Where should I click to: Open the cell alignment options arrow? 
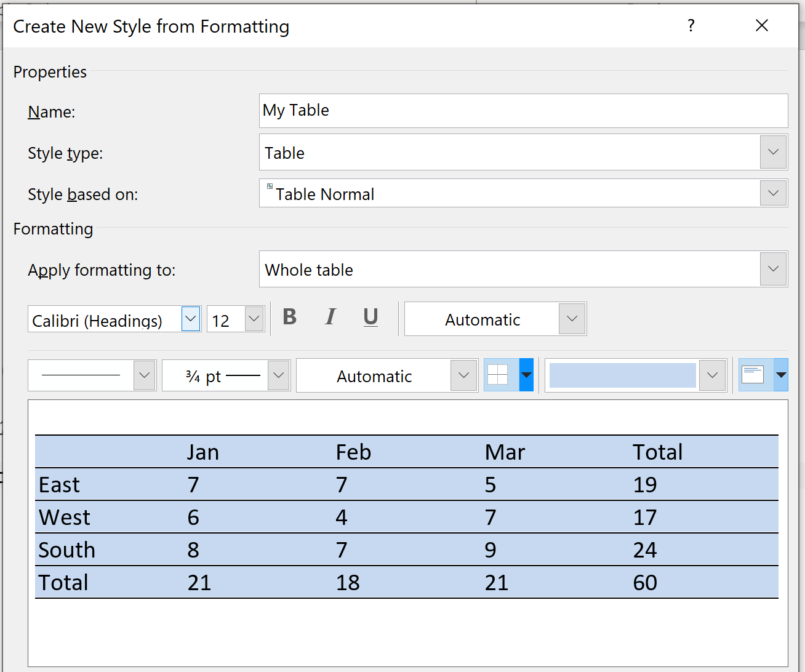(781, 375)
